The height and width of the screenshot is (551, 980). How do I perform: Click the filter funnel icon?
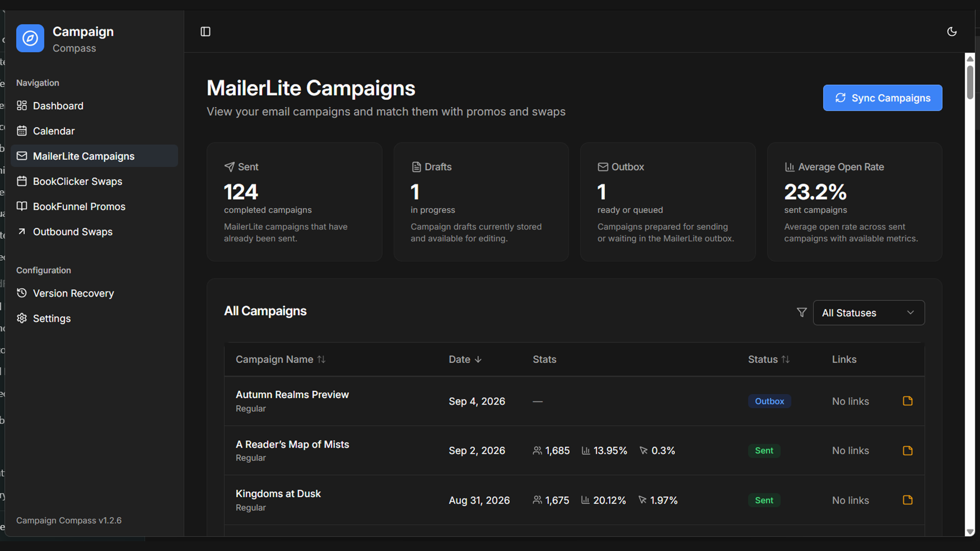click(x=802, y=312)
